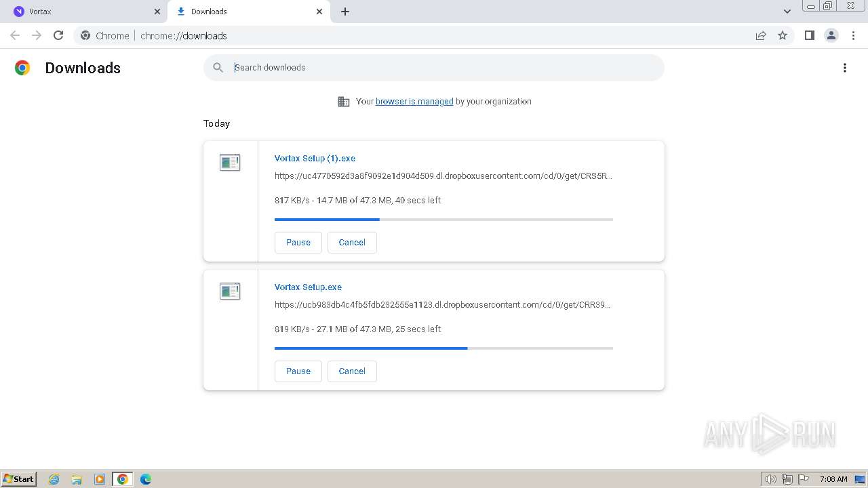
Task: Click the 7:08 AM taskbar clock
Action: [x=833, y=479]
